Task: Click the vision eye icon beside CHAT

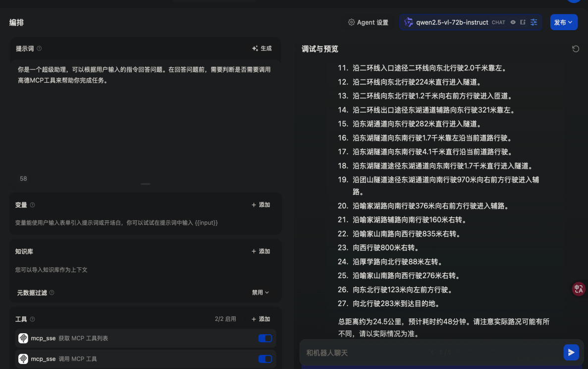Action: pyautogui.click(x=513, y=22)
